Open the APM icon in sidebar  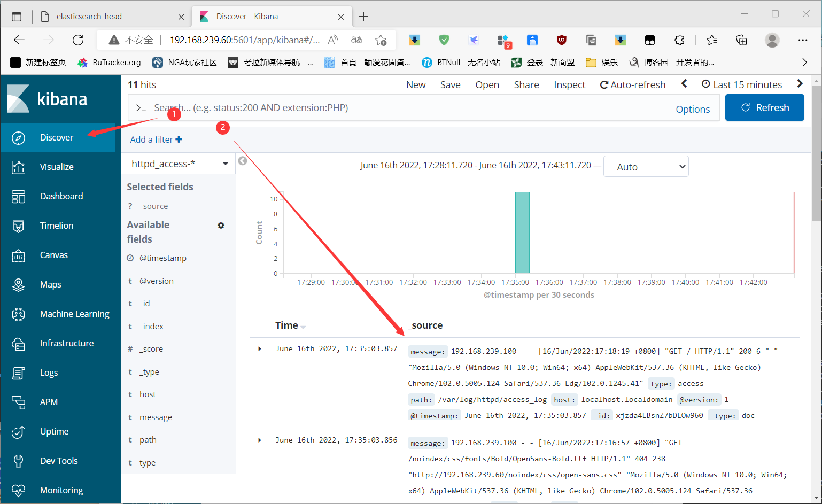18,402
